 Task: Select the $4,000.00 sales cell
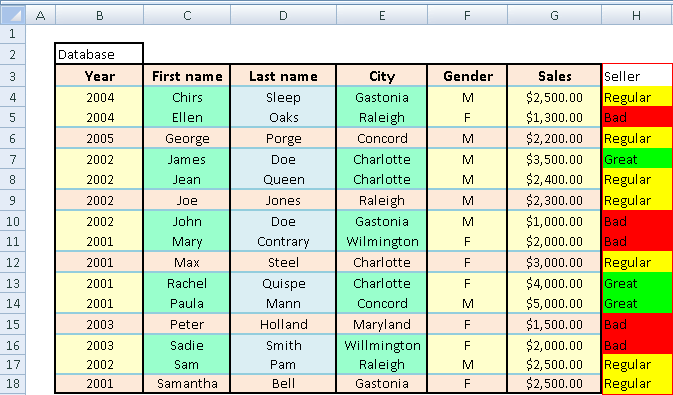pos(554,283)
